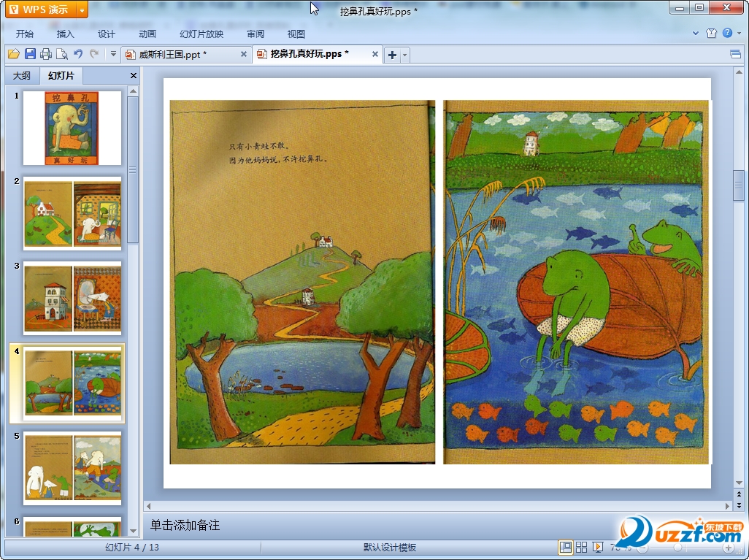Select slide 3 thumbnail

[x=72, y=298]
